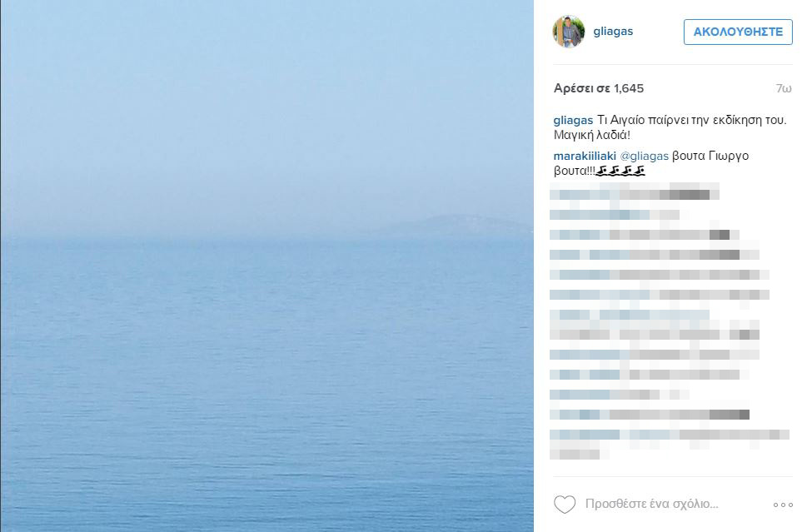
Task: Select the caption text Μαγική λαδιά!
Action: [x=592, y=136]
